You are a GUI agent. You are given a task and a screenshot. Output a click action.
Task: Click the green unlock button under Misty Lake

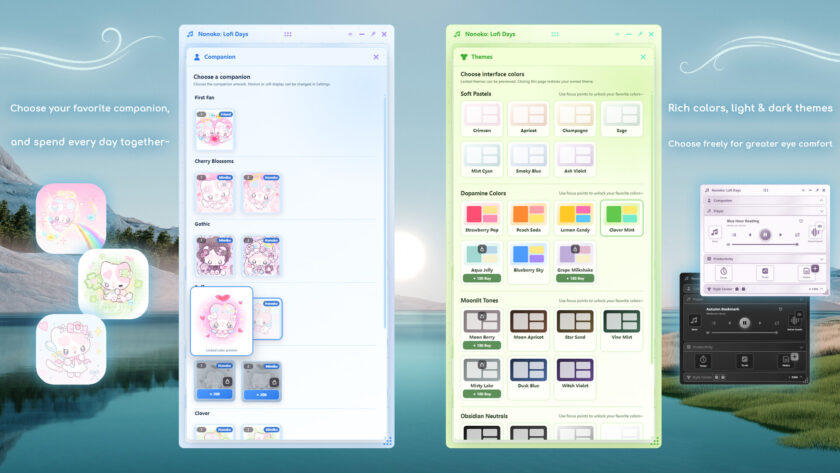(x=482, y=394)
